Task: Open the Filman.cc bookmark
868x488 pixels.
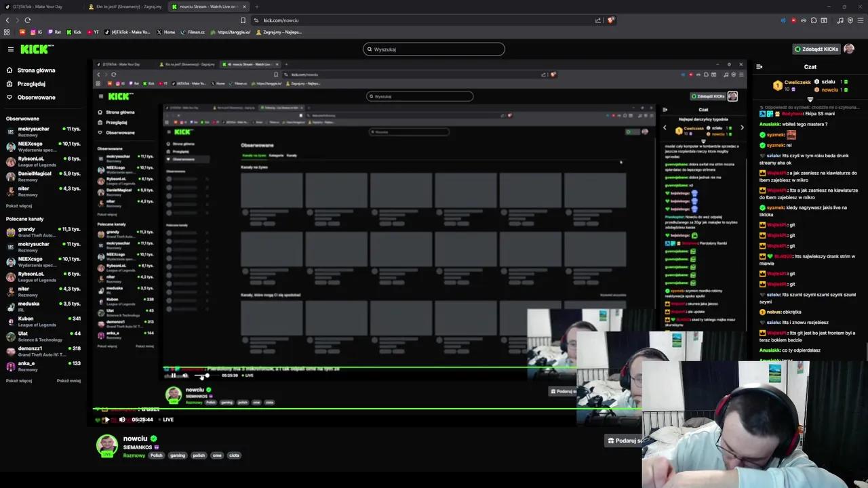Action: pos(194,32)
